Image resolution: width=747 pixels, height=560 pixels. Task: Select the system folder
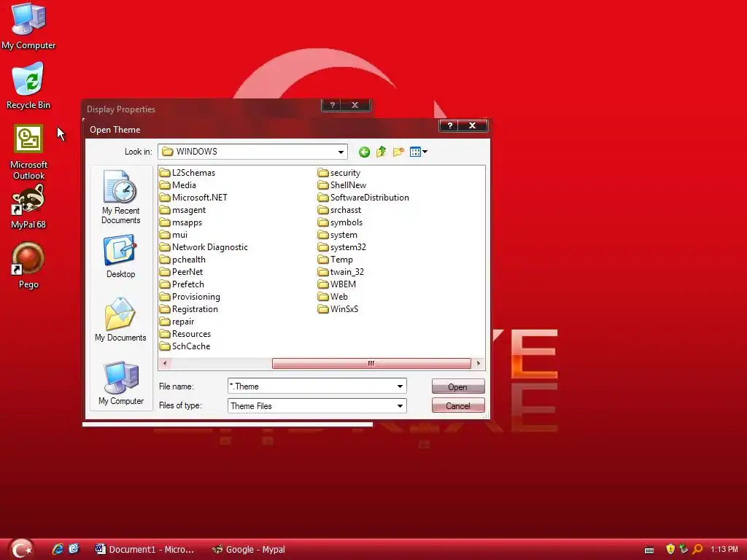point(338,234)
